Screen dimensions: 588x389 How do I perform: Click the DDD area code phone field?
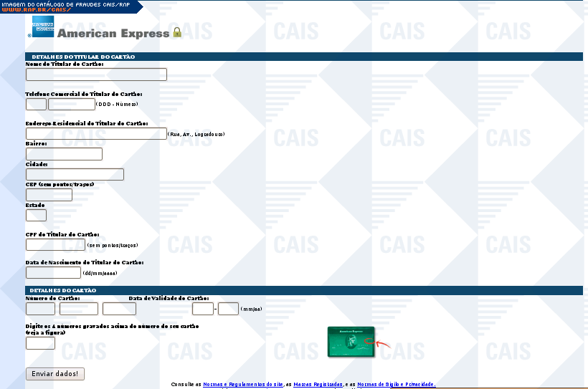[36, 105]
